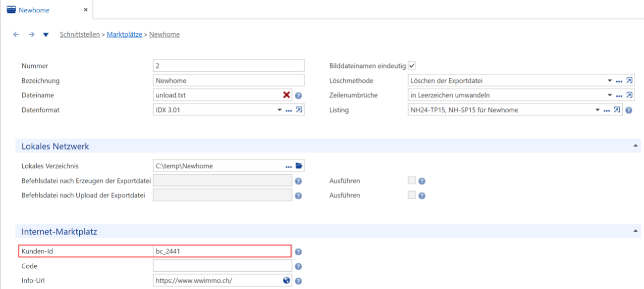The image size is (644, 289).
Task: Collapse the Lokales Netzwerk section
Action: pyautogui.click(x=636, y=146)
